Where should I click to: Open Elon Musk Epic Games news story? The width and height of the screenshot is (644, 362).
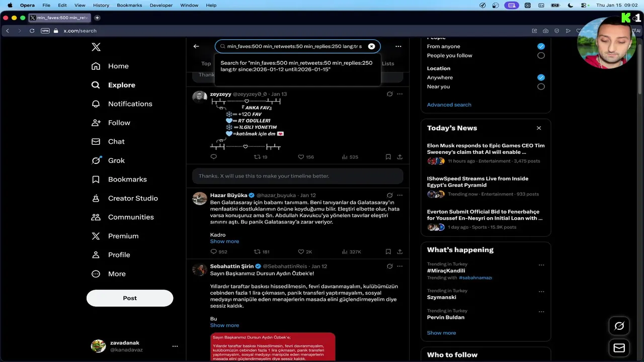pos(486,153)
